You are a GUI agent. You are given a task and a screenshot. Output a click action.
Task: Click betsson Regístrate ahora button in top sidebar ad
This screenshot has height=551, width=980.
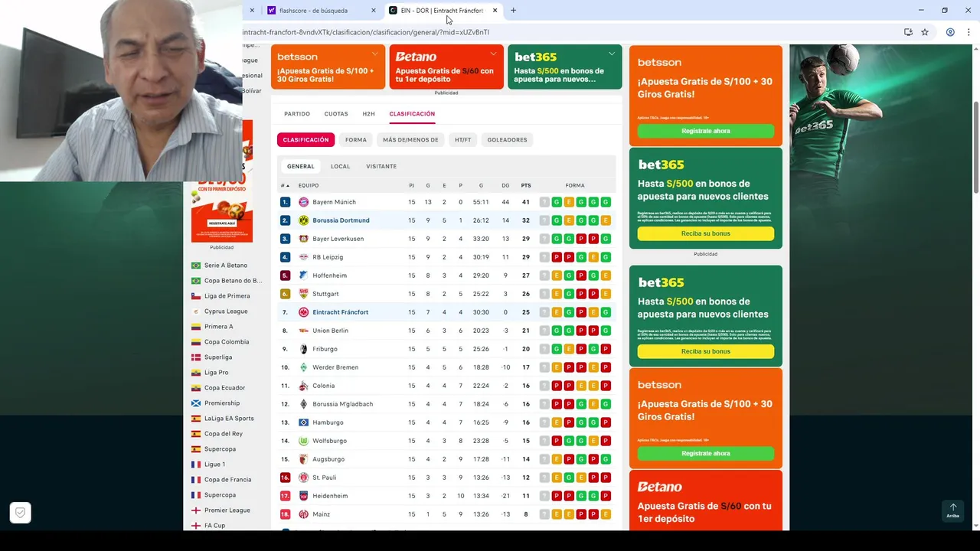[706, 131]
